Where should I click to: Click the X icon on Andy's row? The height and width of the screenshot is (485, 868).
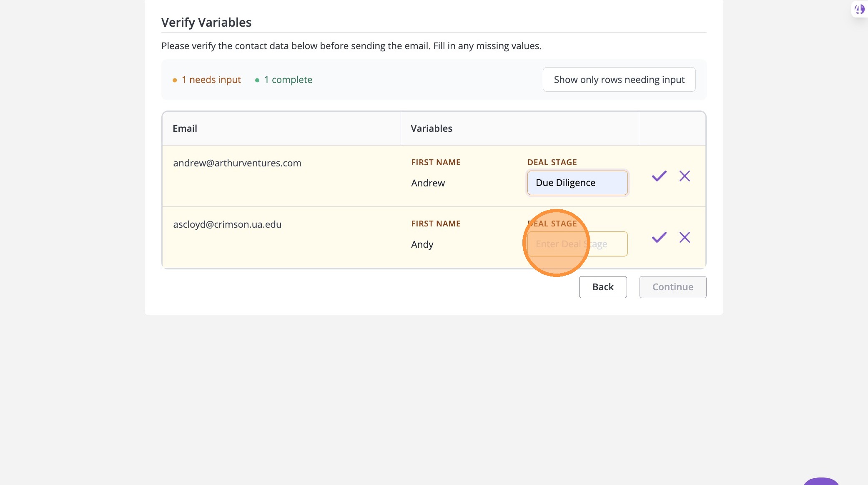click(685, 237)
